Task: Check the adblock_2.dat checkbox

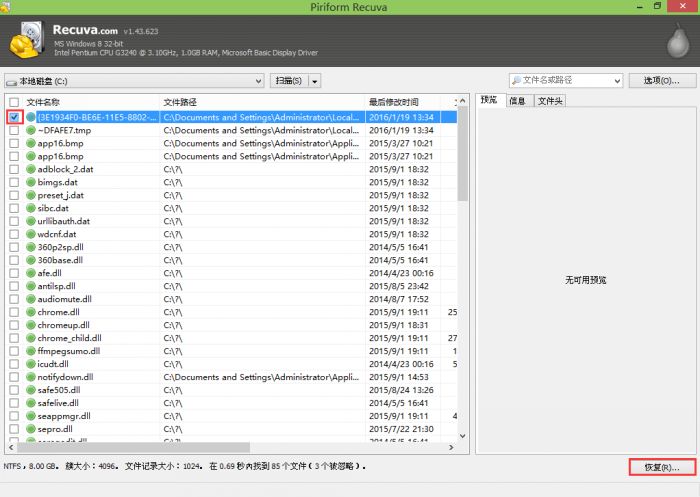Action: click(x=14, y=169)
